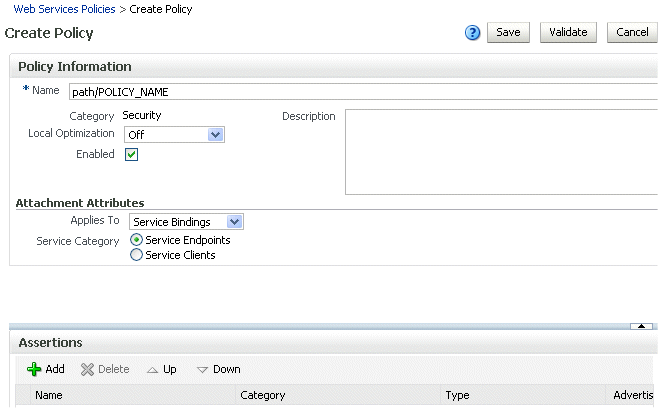Move assertion Up
This screenshot has height=408, width=658.
pos(162,369)
